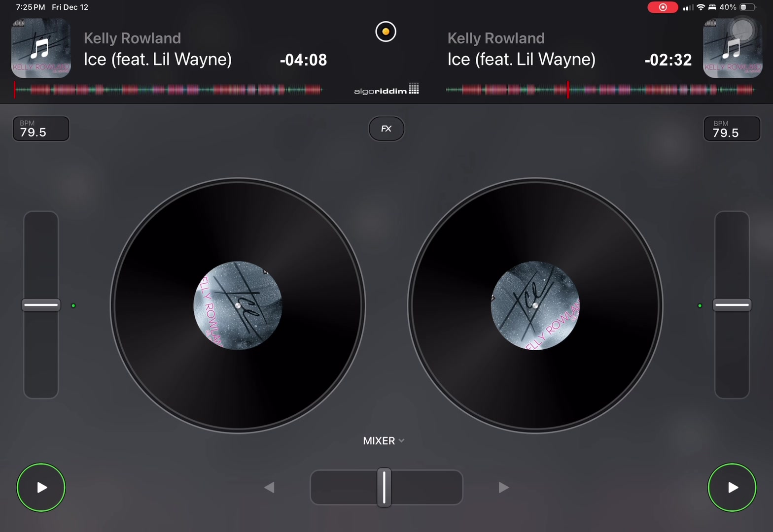The image size is (773, 532).
Task: Click the right crossfader arrow
Action: 503,487
